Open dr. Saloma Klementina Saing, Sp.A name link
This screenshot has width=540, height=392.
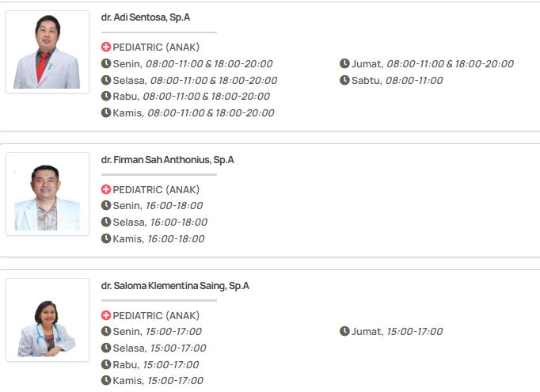pos(175,285)
